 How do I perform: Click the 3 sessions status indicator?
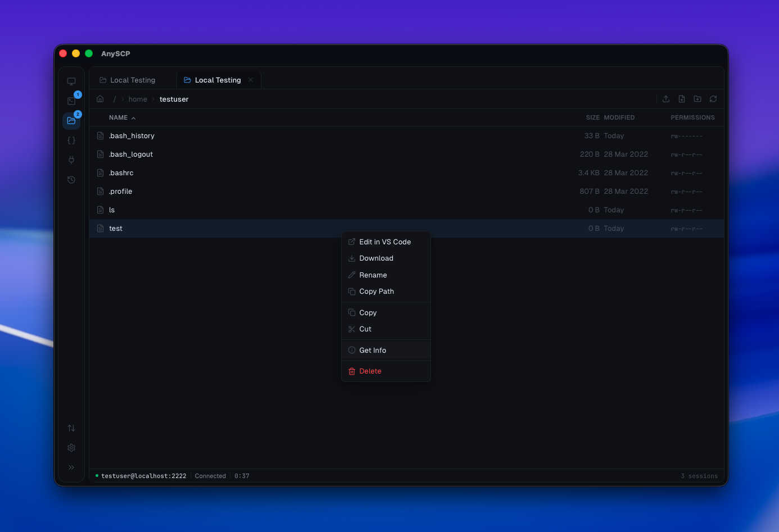point(699,476)
